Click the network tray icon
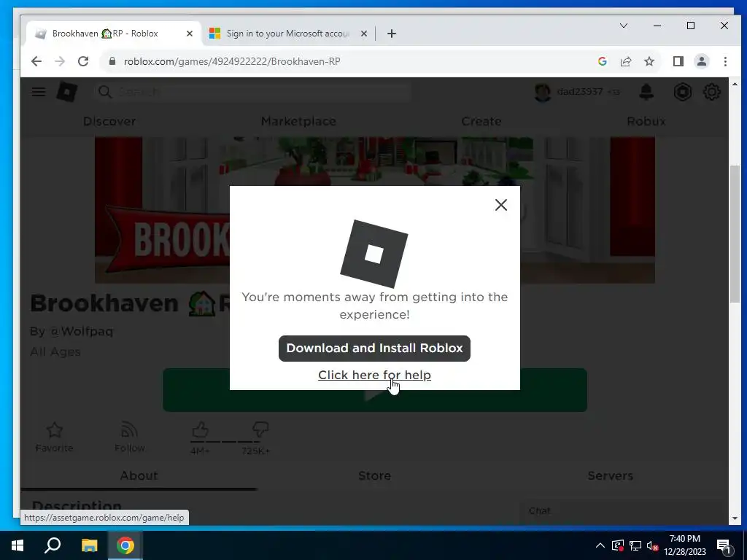The width and height of the screenshot is (747, 560). pos(635,545)
